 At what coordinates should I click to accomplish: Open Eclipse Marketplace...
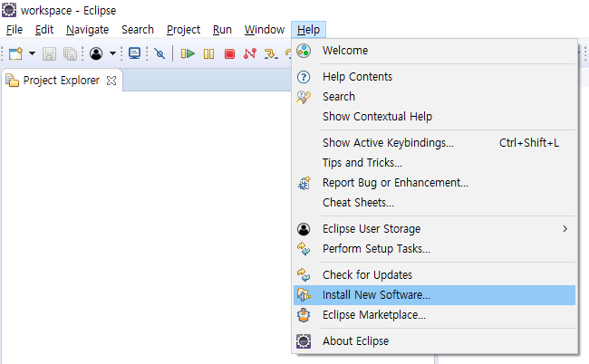434,314
